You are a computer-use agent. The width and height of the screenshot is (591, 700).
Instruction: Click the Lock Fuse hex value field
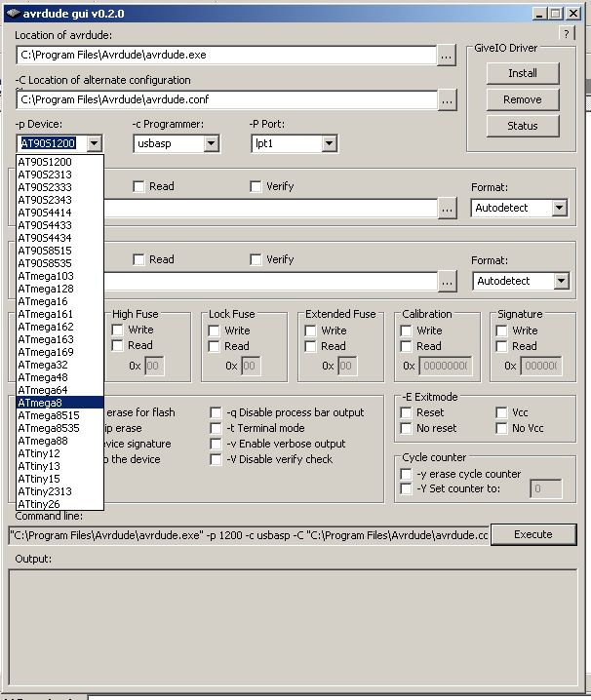pos(251,366)
